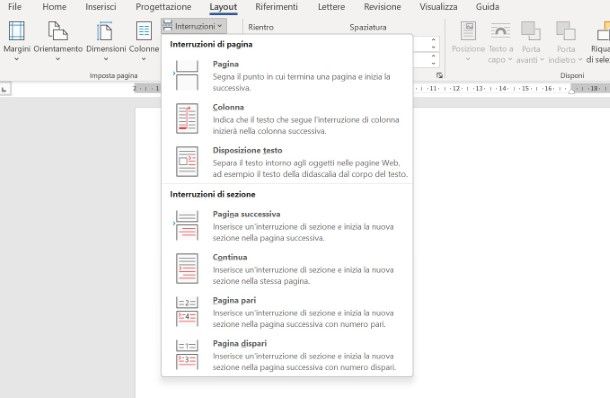610x398 pixels.
Task: Open the Guida tab
Action: [487, 7]
